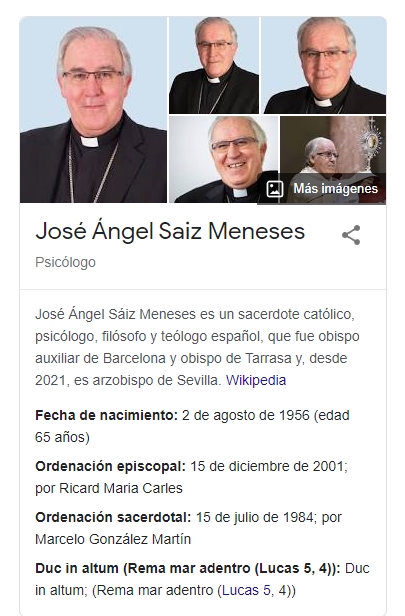
Task: Click the name Marcelo González Martín
Action: pyautogui.click(x=113, y=539)
